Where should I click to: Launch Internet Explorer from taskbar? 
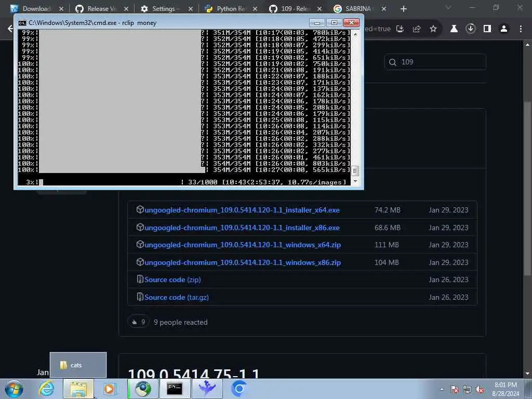(x=46, y=389)
